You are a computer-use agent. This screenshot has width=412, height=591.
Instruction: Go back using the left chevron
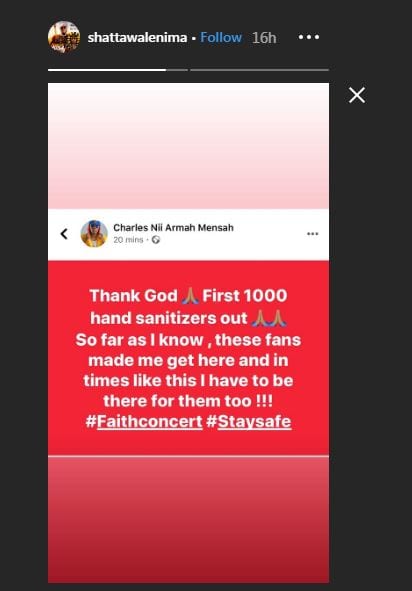coord(64,234)
